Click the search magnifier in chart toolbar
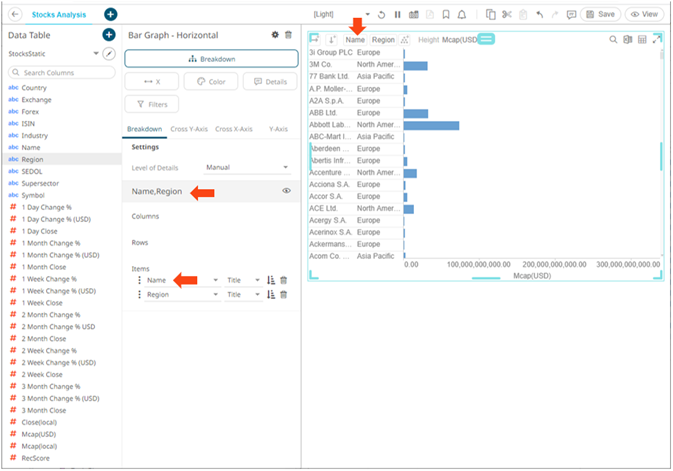This screenshot has height=471, width=673. (x=613, y=39)
